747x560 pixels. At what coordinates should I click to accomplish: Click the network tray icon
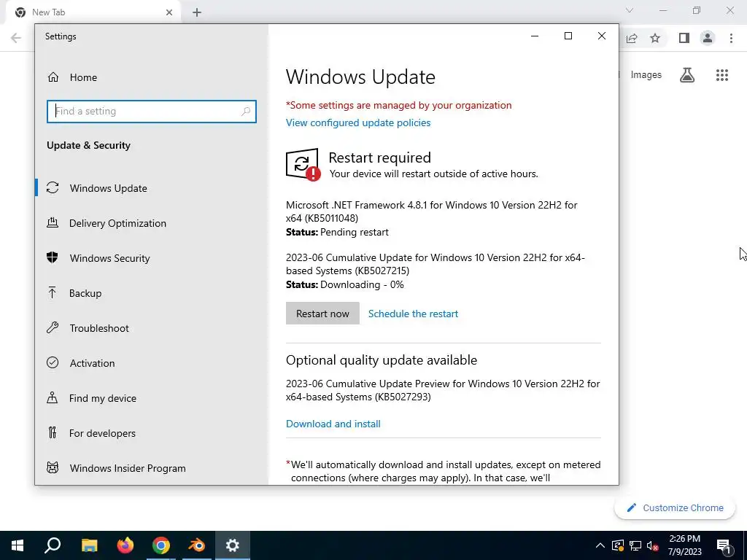[635, 545]
